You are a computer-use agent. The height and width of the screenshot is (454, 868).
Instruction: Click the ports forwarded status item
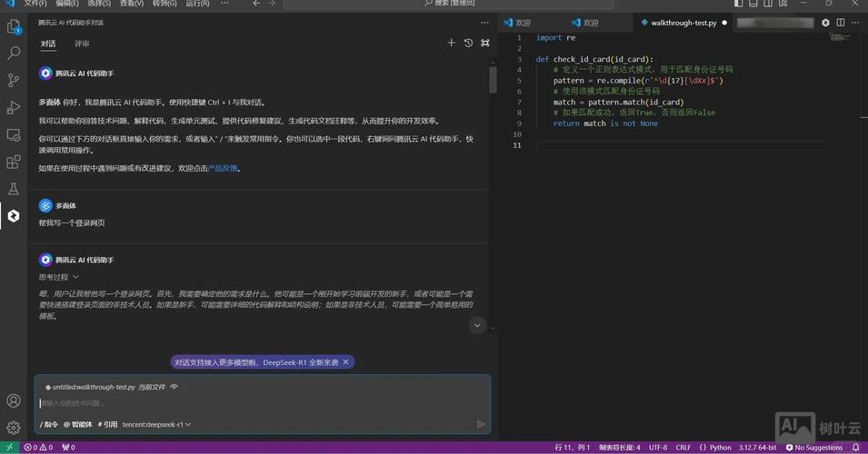pos(69,448)
